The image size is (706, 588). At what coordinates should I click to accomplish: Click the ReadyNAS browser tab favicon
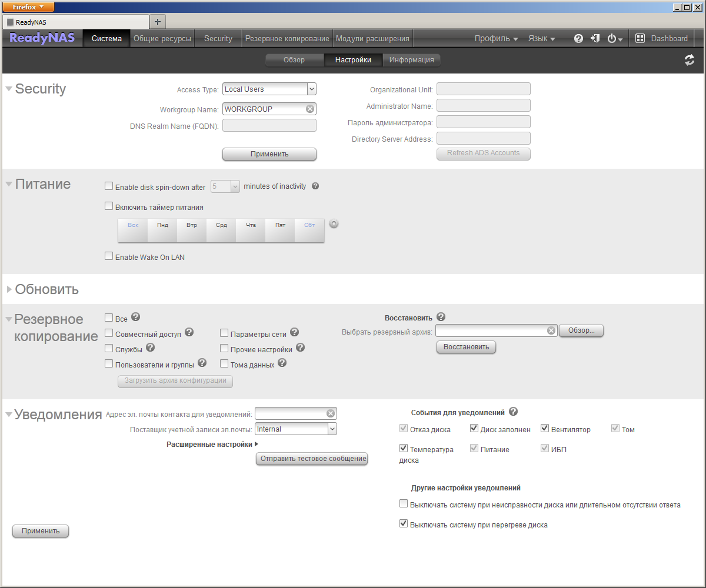pyautogui.click(x=10, y=22)
